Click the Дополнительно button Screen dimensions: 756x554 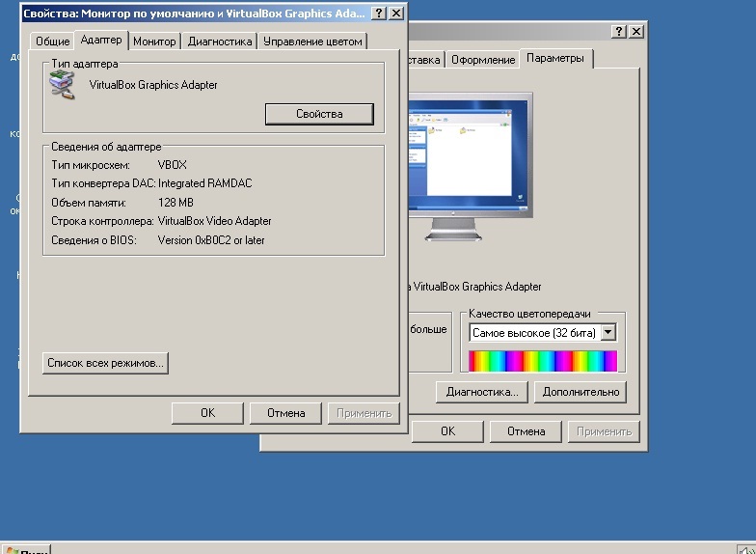[580, 392]
